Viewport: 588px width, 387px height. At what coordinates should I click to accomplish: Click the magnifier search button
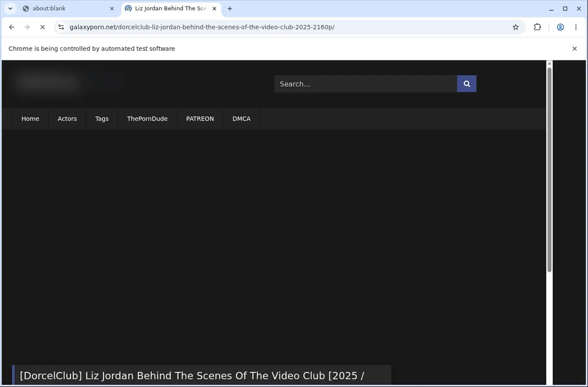click(x=467, y=84)
